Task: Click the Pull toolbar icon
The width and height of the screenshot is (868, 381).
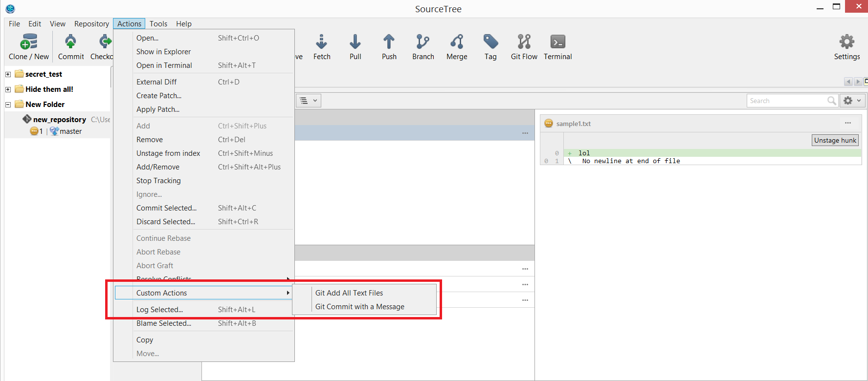Action: click(x=355, y=42)
